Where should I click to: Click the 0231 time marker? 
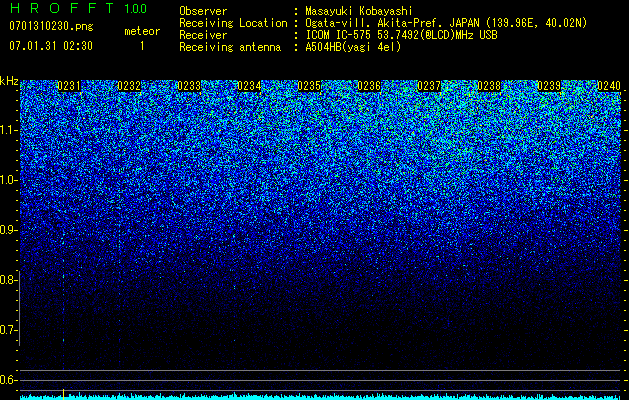69,86
